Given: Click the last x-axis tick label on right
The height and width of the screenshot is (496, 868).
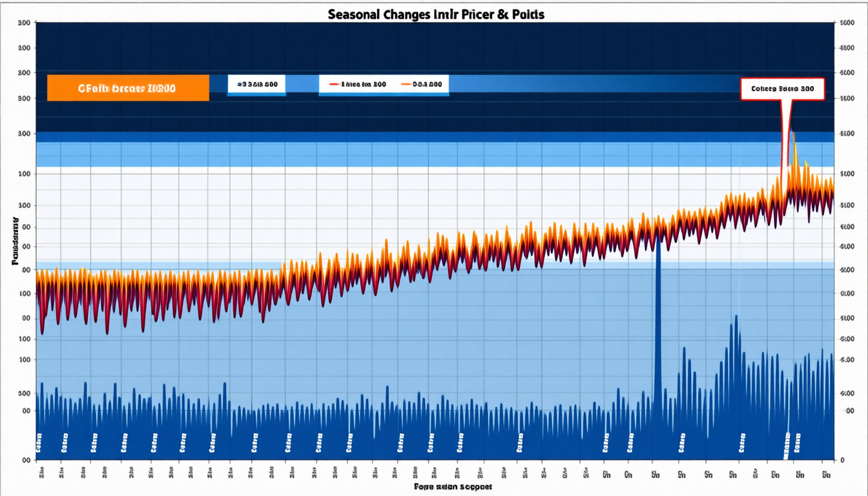Looking at the screenshot, I should 826,475.
